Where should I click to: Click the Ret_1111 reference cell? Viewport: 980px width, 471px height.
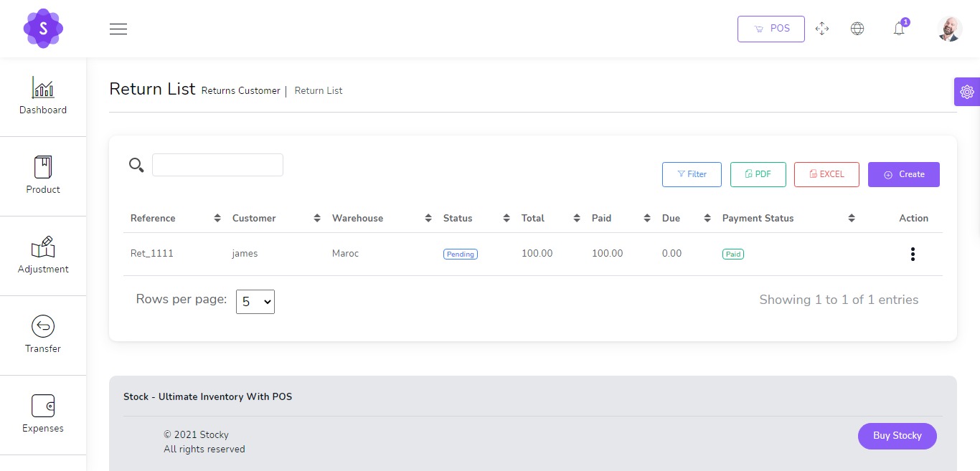pyautogui.click(x=152, y=253)
